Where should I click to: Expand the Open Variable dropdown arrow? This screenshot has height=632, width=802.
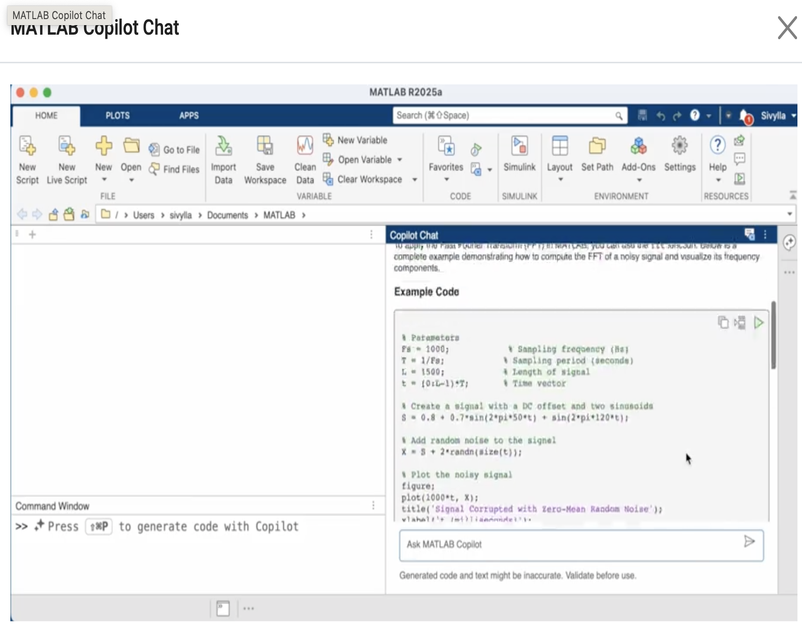(x=399, y=160)
